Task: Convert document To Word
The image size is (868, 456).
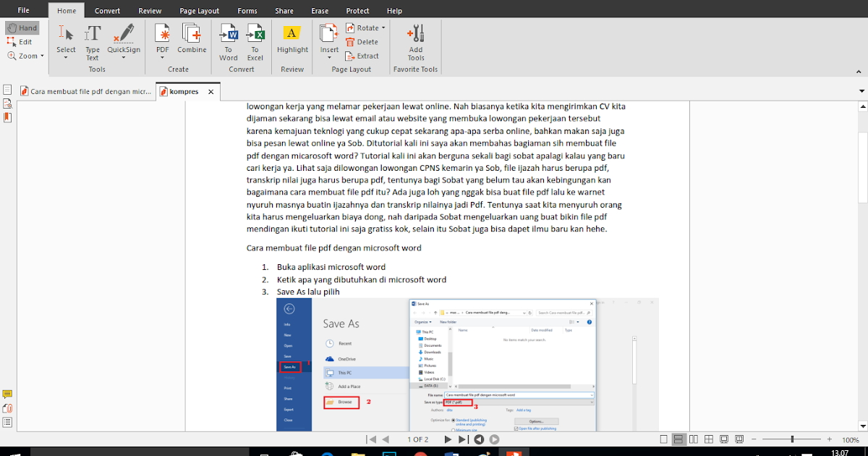Action: pos(229,42)
